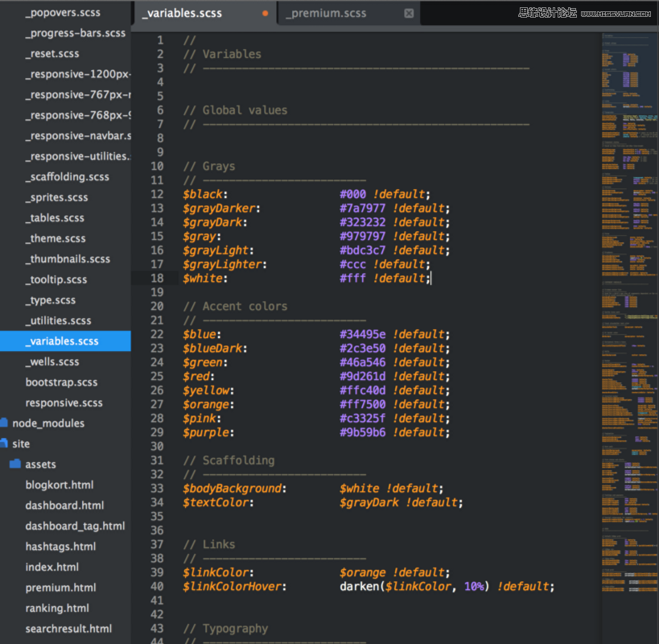Place cursor on #ffc40d yellow color value
Screen dimensions: 659x644
pos(362,390)
